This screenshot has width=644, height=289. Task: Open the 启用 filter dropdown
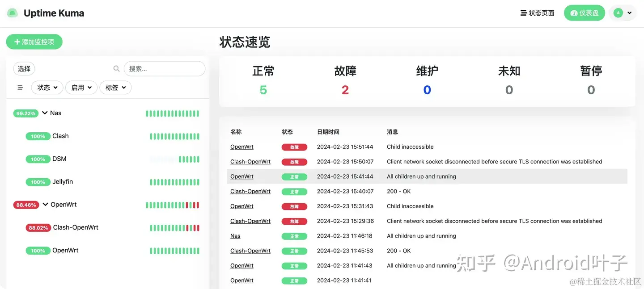tap(81, 88)
